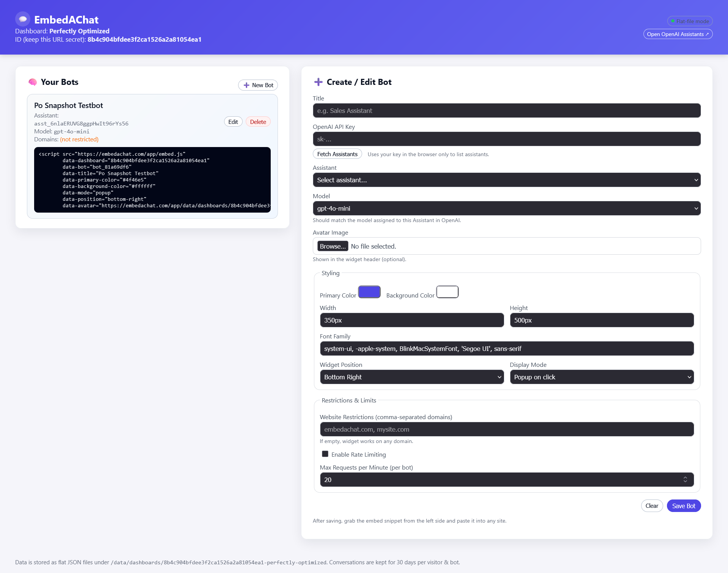Click the plus icon next to Create / Edit Bot
Screen dimensions: 728x573
click(318, 82)
